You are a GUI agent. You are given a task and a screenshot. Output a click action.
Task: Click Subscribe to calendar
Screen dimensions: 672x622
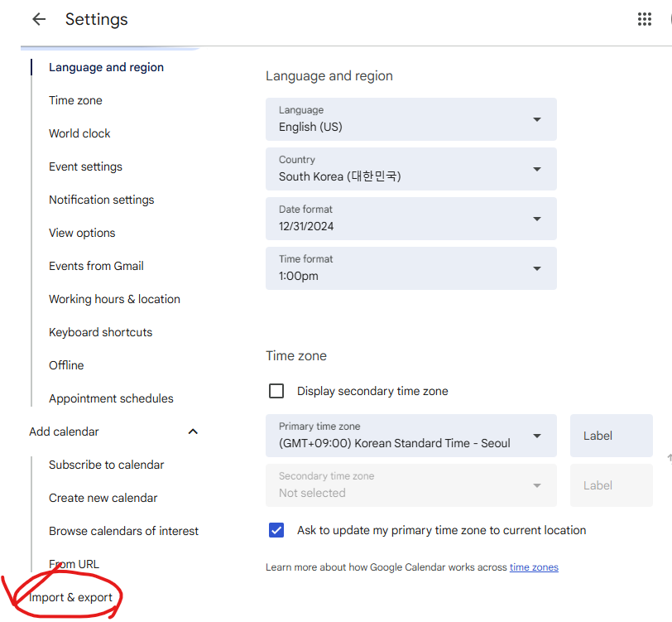coord(107,465)
